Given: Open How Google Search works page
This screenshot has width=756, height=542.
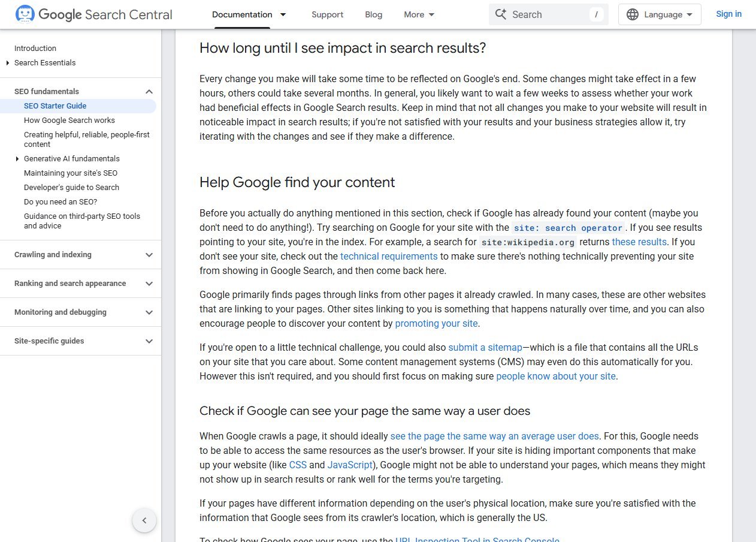Looking at the screenshot, I should click(69, 121).
